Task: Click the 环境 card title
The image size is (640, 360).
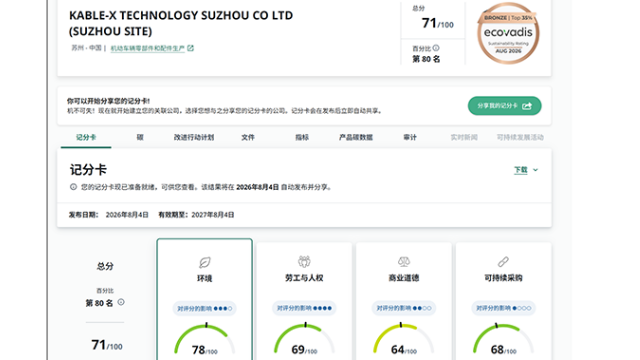Action: tap(204, 278)
